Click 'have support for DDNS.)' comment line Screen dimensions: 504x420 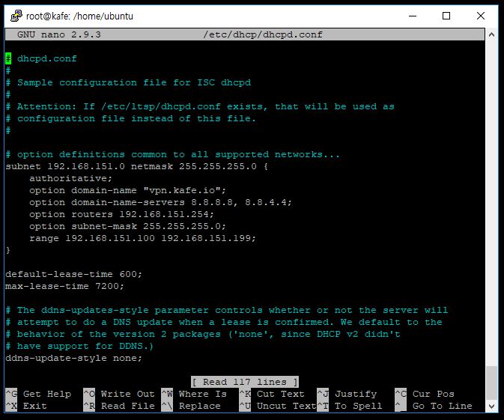pyautogui.click(x=79, y=347)
